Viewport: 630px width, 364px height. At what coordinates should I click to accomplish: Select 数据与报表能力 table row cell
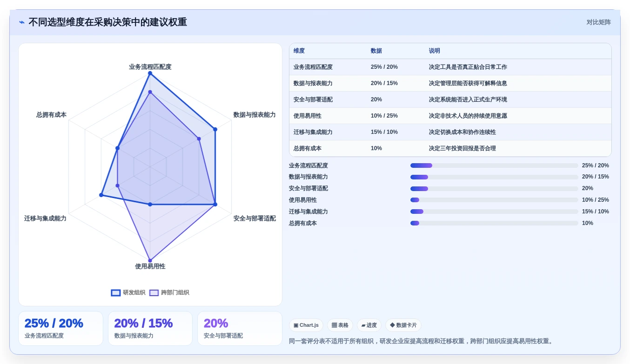(x=313, y=83)
